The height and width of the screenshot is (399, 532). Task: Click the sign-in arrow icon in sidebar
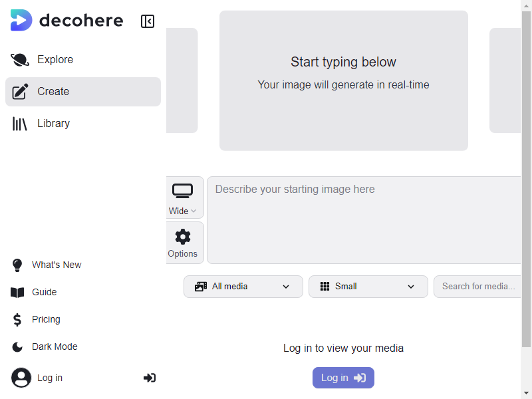pos(150,378)
